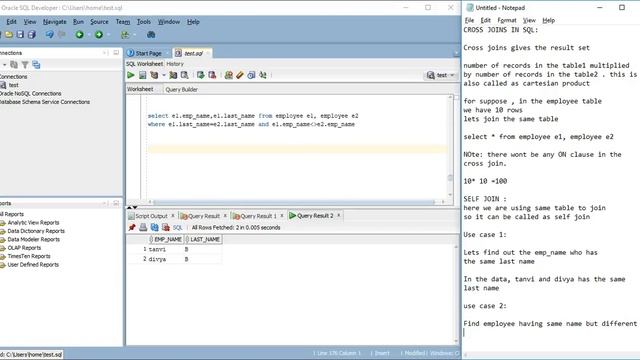Switch to the History tab
Image resolution: width=640 pixels, height=360 pixels.
(175, 64)
